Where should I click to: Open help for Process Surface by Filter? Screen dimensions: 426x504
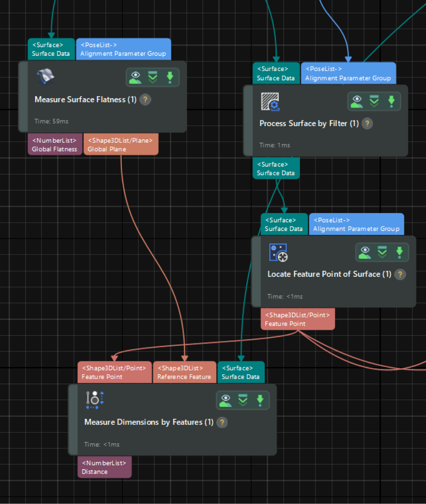tap(367, 124)
